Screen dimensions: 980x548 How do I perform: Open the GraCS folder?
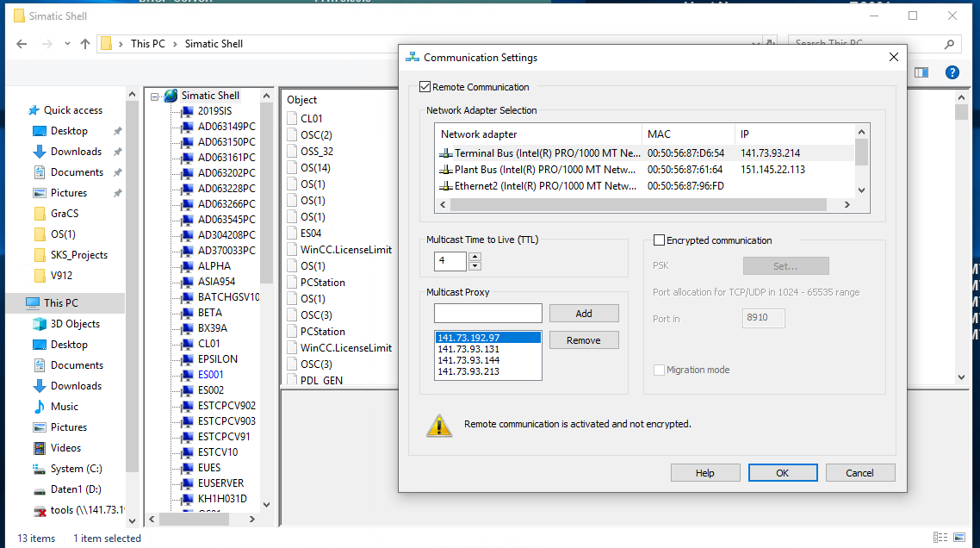click(x=65, y=214)
